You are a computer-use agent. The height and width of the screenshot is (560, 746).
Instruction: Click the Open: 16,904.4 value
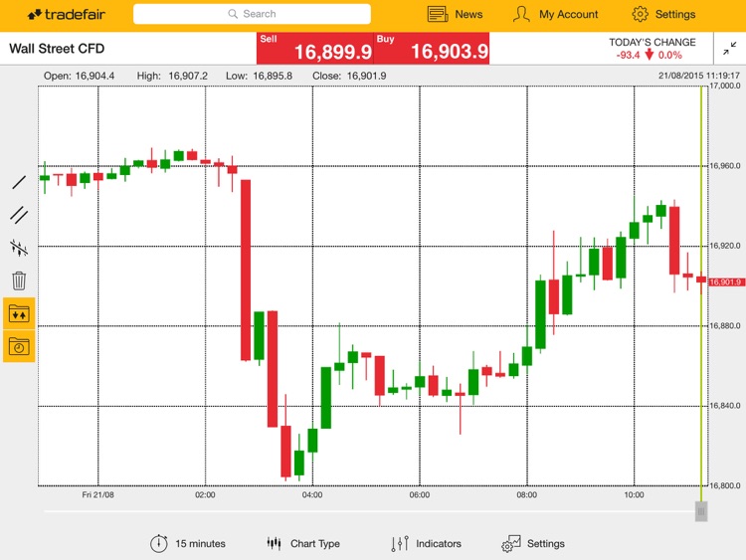[79, 76]
